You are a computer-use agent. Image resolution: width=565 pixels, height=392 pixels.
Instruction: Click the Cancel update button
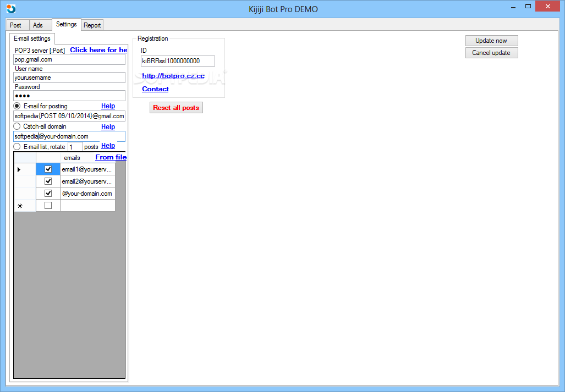(x=491, y=53)
